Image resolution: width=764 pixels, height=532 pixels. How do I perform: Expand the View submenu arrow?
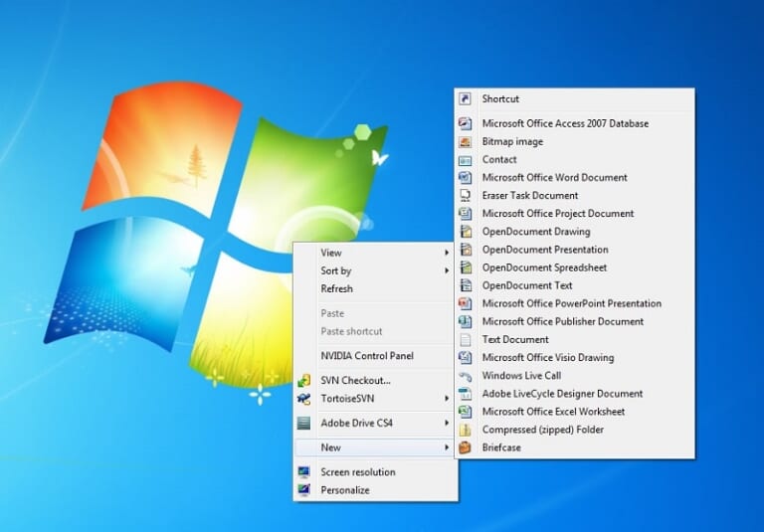pyautogui.click(x=447, y=253)
